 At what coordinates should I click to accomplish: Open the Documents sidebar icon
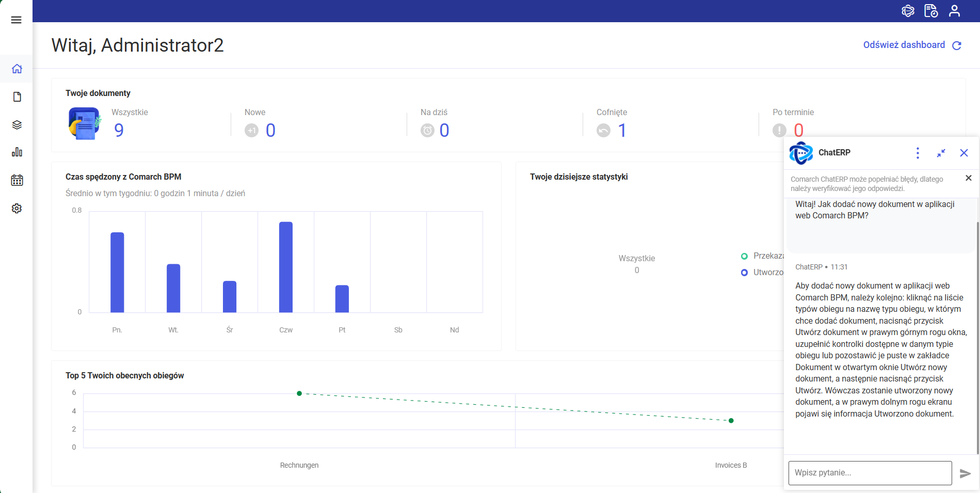17,97
